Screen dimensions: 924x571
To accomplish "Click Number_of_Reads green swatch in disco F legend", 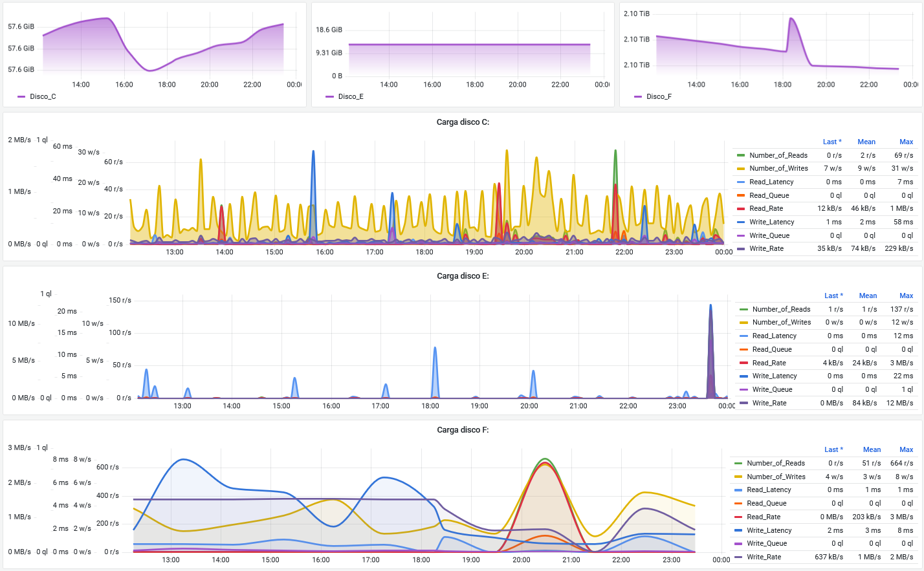I will pos(738,464).
